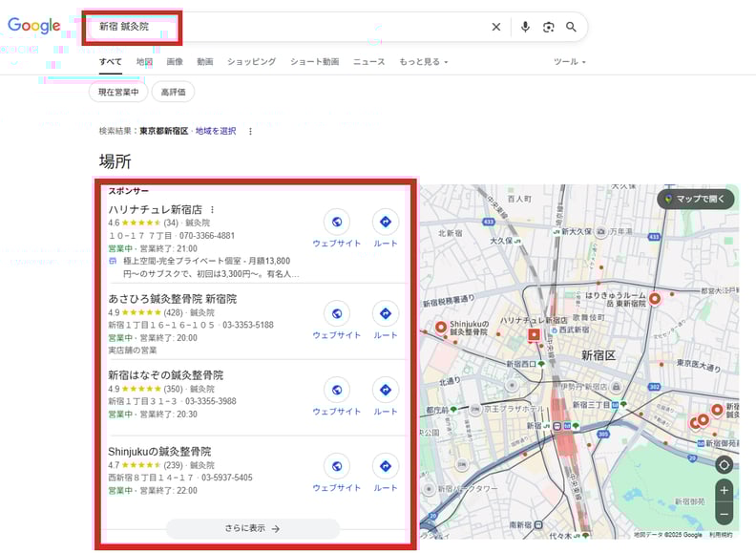Open route icon for あさひろ鍼灸整骨院
756x553 pixels.
pos(386,313)
